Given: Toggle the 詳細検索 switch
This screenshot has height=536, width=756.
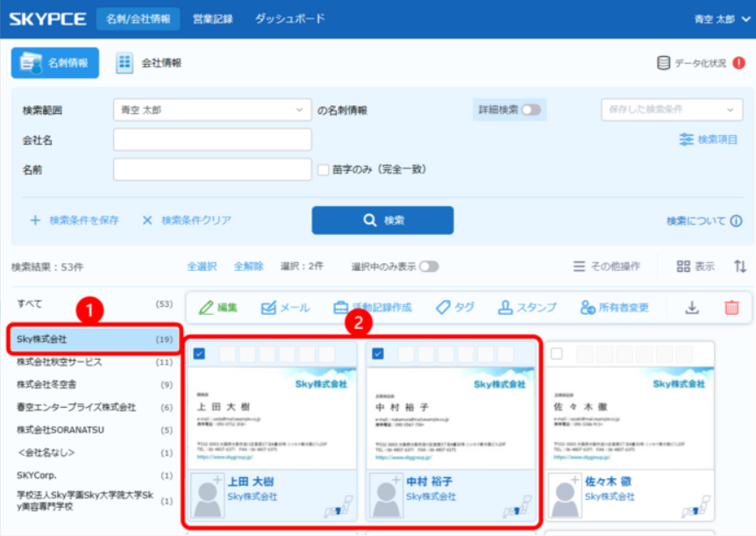Looking at the screenshot, I should [x=531, y=110].
